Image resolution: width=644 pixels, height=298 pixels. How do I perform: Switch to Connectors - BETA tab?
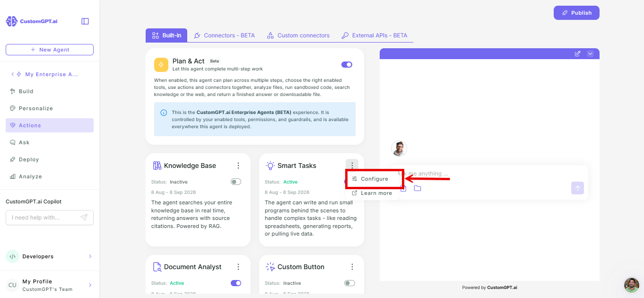point(225,35)
